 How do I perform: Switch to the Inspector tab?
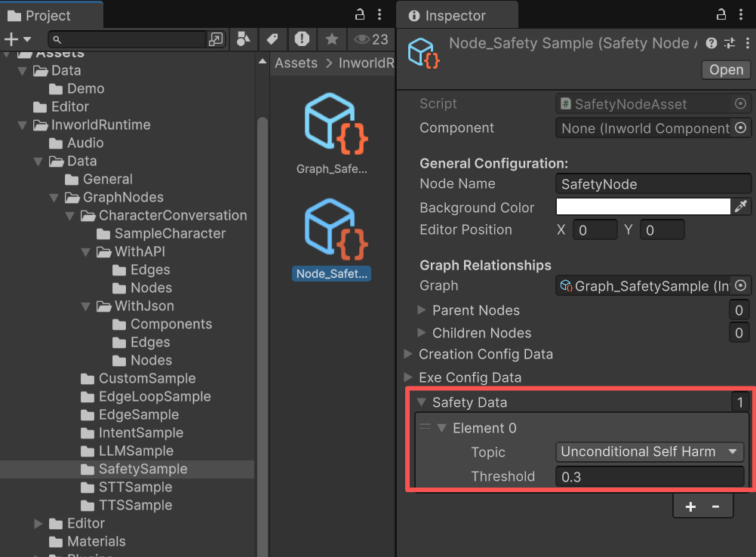click(456, 14)
